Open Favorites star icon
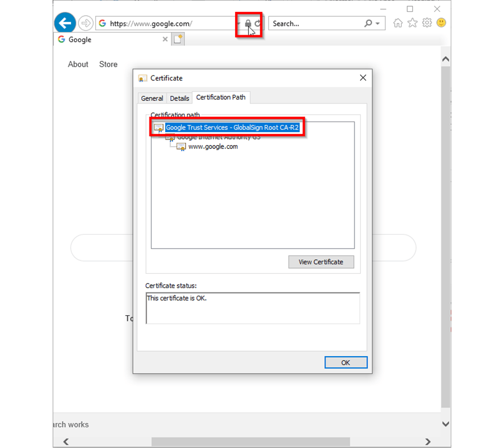Viewport: 504px width, 448px height. [x=412, y=23]
